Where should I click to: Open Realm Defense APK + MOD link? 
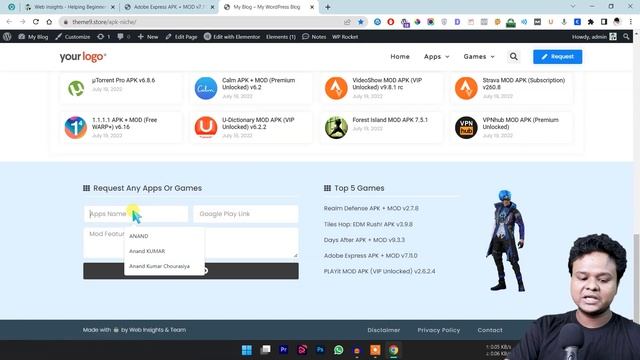click(x=371, y=208)
